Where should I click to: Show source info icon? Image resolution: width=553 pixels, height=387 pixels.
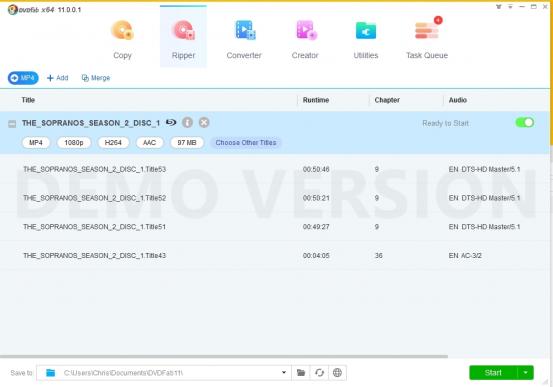187,122
